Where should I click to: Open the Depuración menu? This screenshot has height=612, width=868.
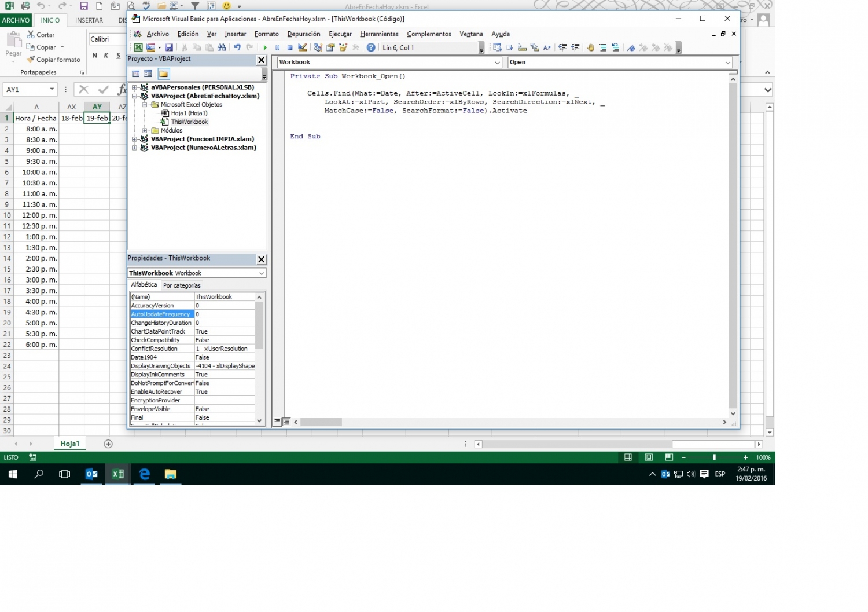click(x=304, y=34)
